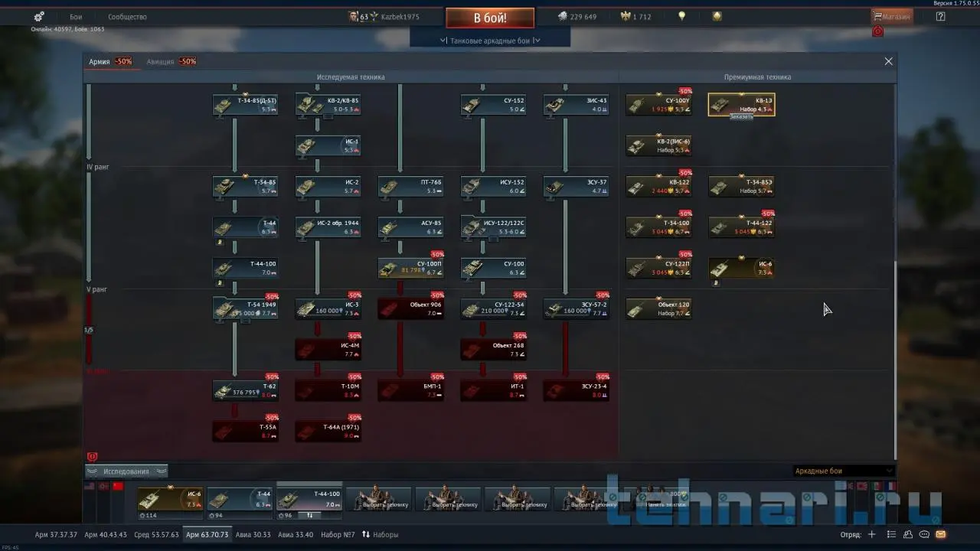This screenshot has width=980, height=551.
Task: Select the locked ЗСУ-23-4 vehicle
Action: tap(576, 390)
